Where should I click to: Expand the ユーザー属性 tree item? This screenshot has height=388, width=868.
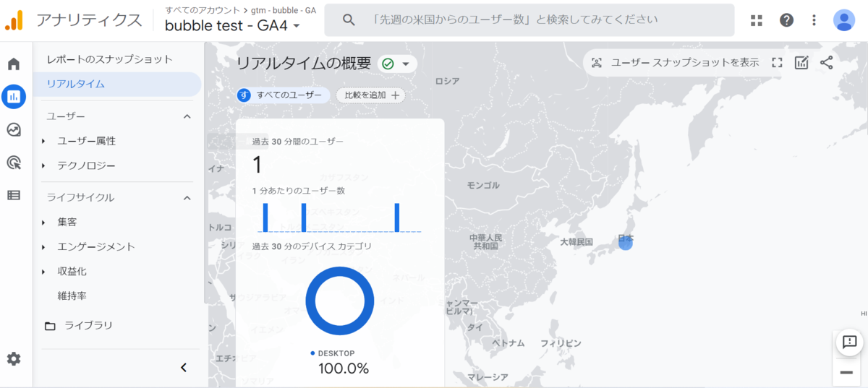coord(43,141)
